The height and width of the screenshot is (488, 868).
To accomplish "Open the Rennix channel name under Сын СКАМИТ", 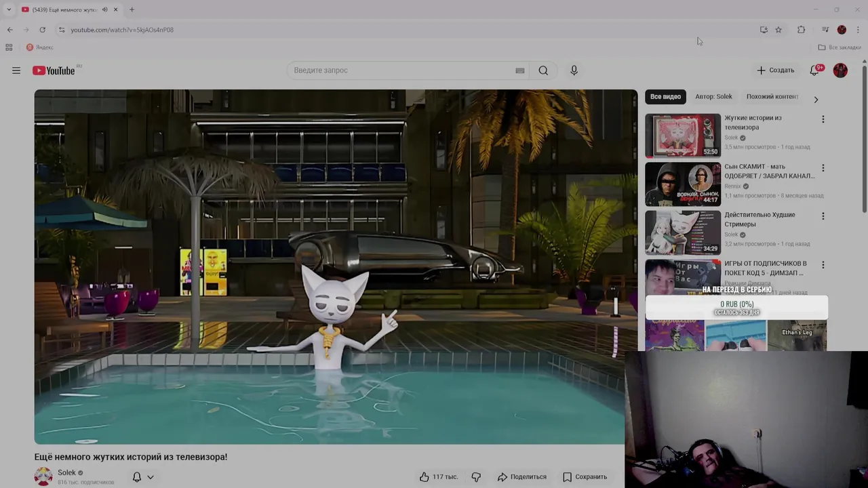I will tap(732, 186).
